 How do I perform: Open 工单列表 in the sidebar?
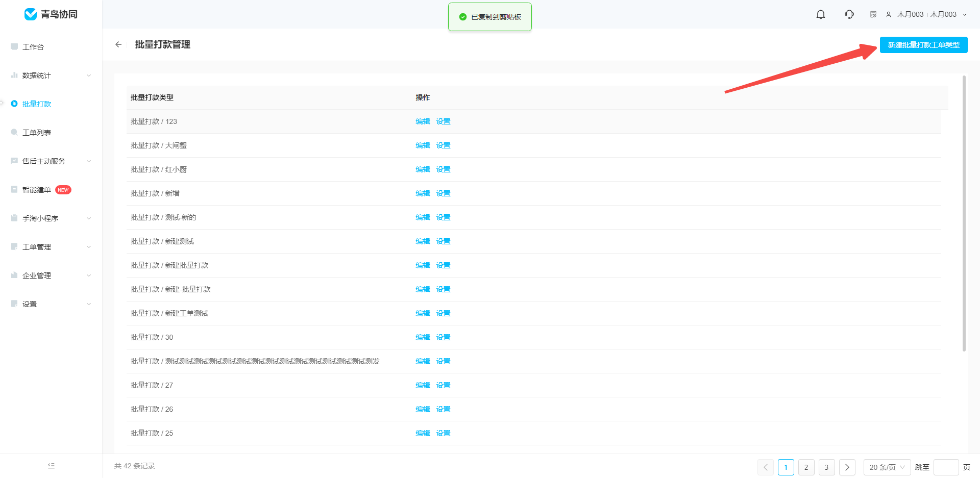37,133
